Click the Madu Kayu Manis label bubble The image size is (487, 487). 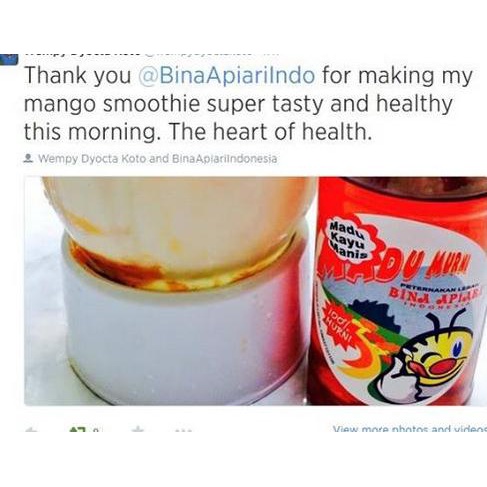point(348,239)
